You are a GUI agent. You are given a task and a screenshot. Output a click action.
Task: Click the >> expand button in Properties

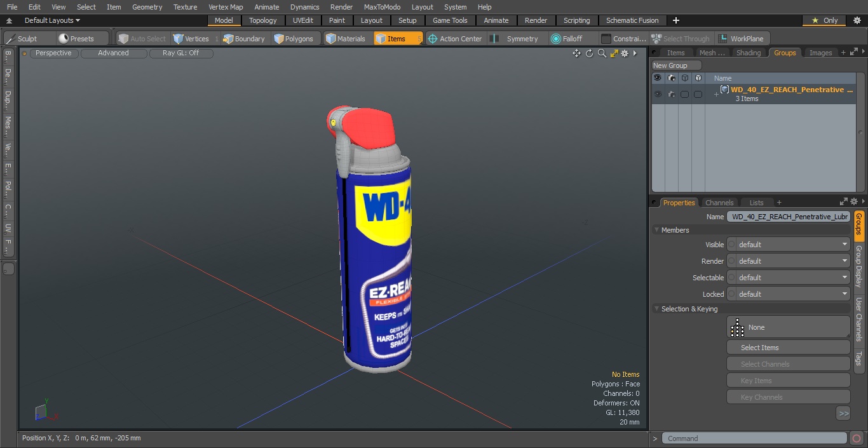pyautogui.click(x=843, y=414)
